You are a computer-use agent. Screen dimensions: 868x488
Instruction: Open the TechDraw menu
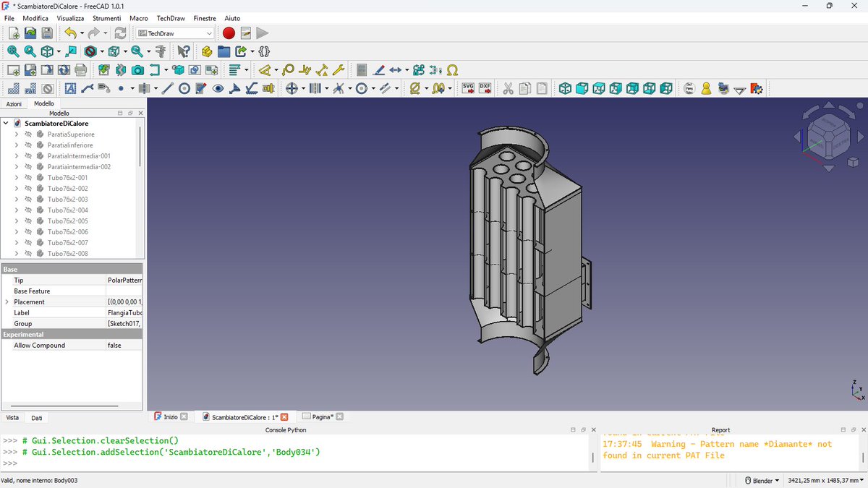[171, 17]
